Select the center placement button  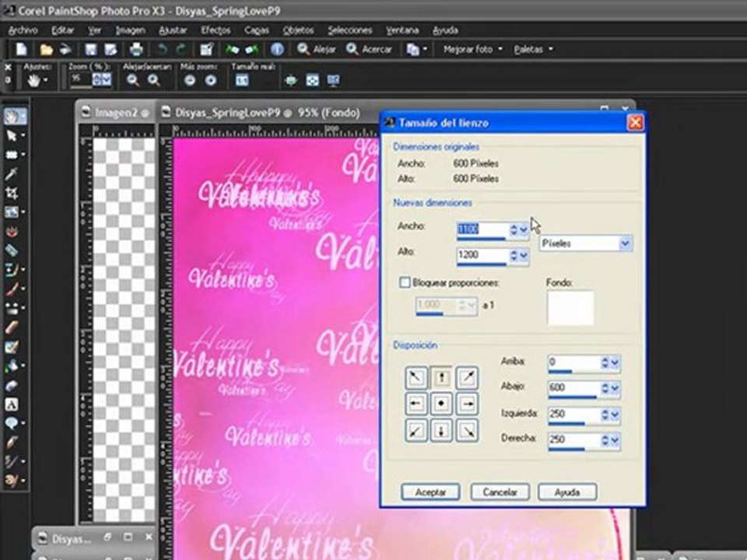tap(441, 404)
